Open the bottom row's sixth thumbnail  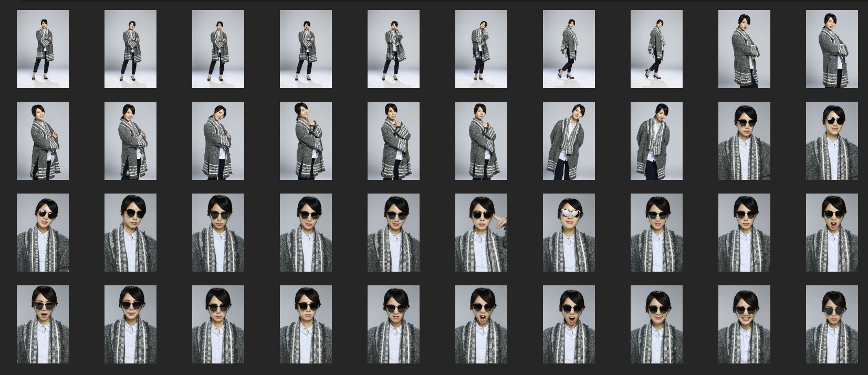481,324
